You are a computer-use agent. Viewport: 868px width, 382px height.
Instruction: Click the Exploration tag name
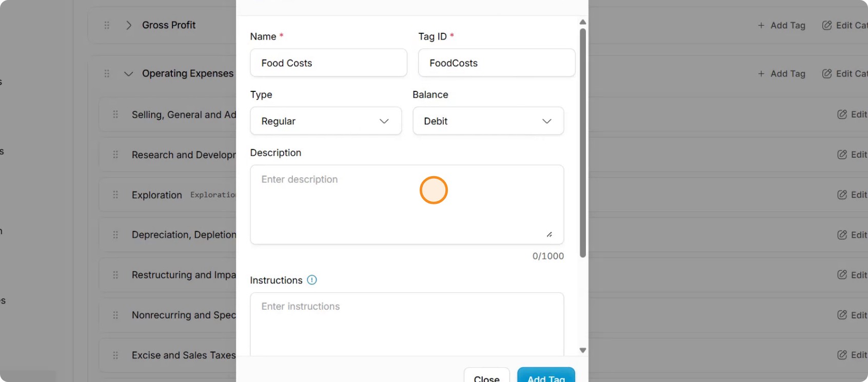click(157, 195)
